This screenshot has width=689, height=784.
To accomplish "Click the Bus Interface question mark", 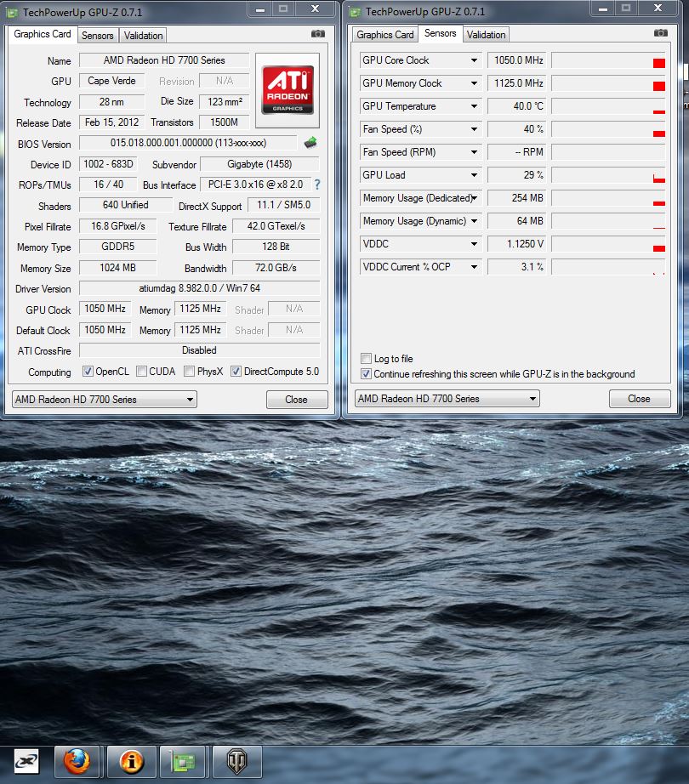I will (x=317, y=185).
